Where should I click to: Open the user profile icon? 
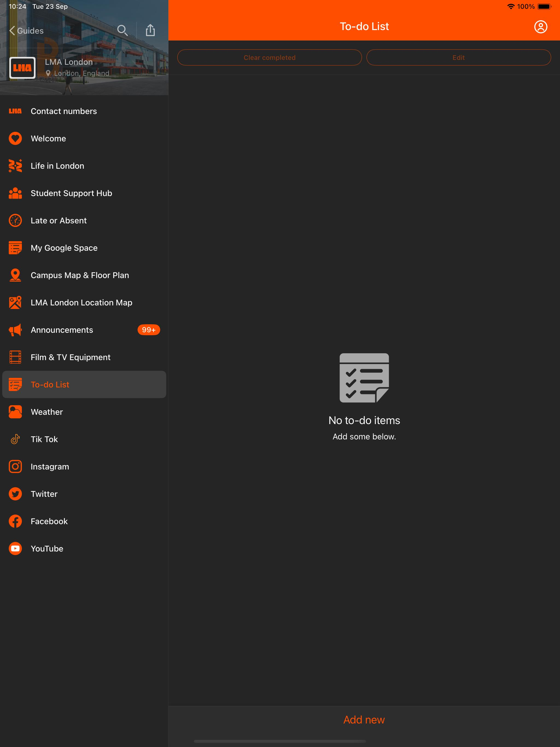(540, 27)
